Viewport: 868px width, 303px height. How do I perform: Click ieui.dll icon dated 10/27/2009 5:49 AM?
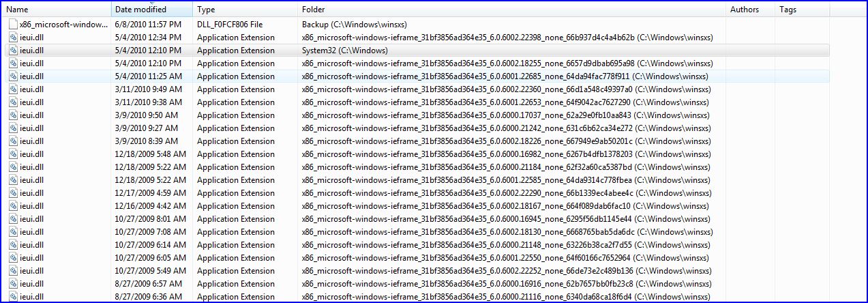pyautogui.click(x=13, y=271)
